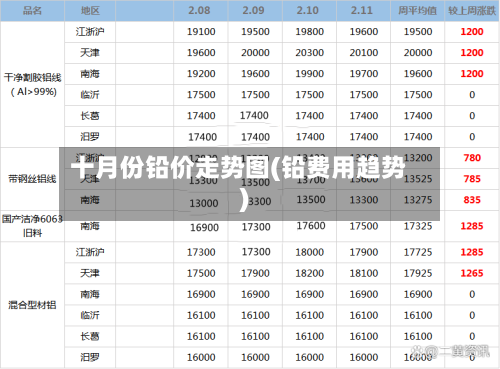Select 汨罗 region under 干净割胶铝线

coord(90,137)
